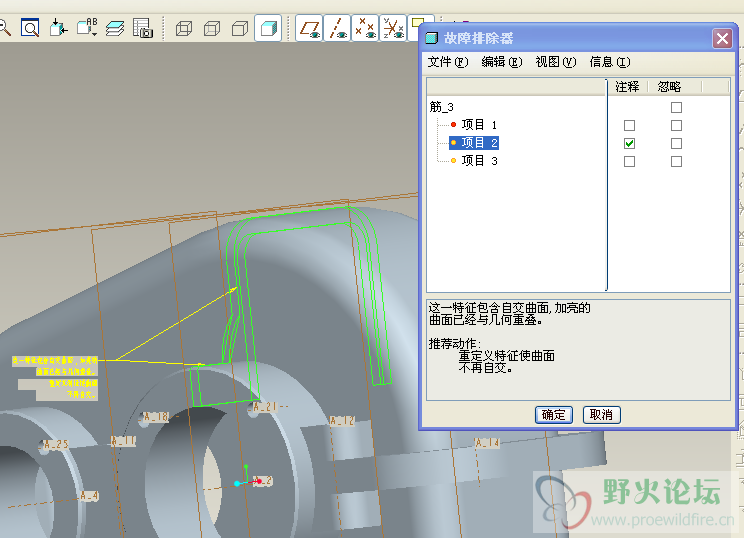744x538 pixels.
Task: Select the 筋_3 feature node
Action: tap(442, 107)
